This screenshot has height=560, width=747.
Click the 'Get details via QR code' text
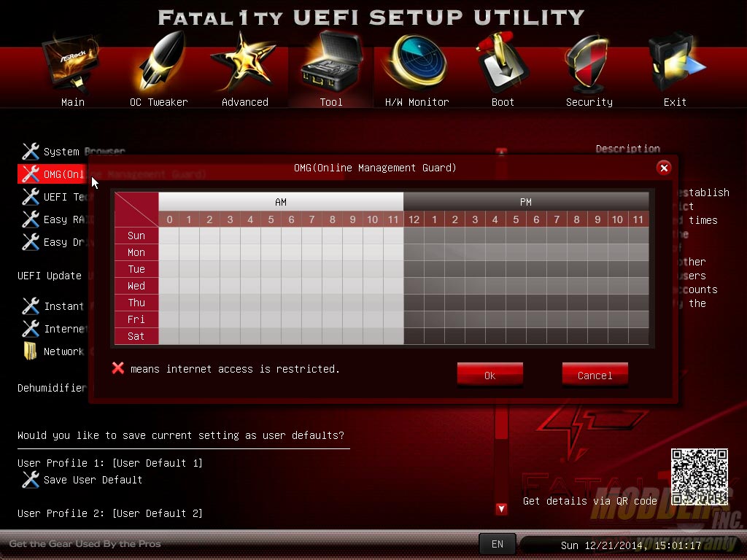[x=589, y=501]
